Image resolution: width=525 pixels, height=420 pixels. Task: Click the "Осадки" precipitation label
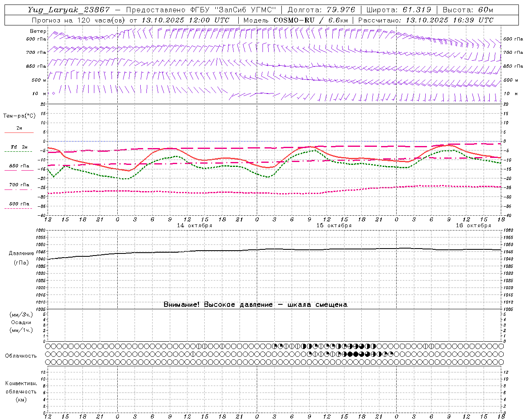point(21,322)
